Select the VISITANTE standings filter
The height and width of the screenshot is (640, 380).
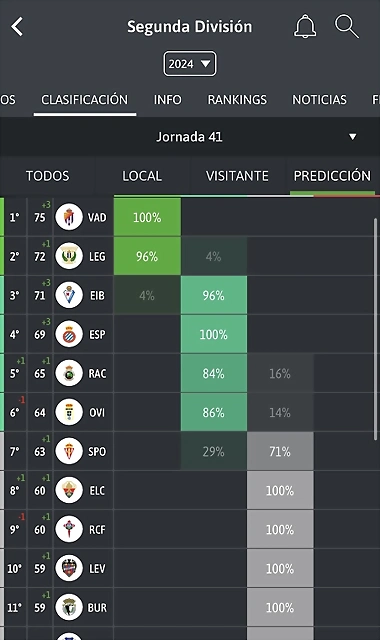click(237, 176)
